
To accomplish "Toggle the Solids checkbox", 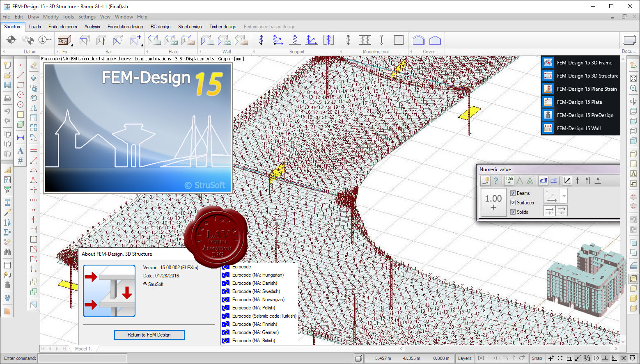I will point(513,212).
